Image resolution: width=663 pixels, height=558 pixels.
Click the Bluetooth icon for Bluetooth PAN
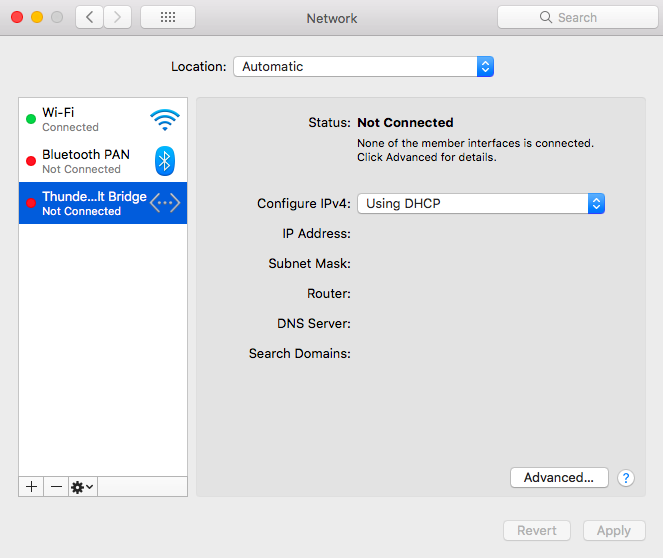[x=165, y=161]
